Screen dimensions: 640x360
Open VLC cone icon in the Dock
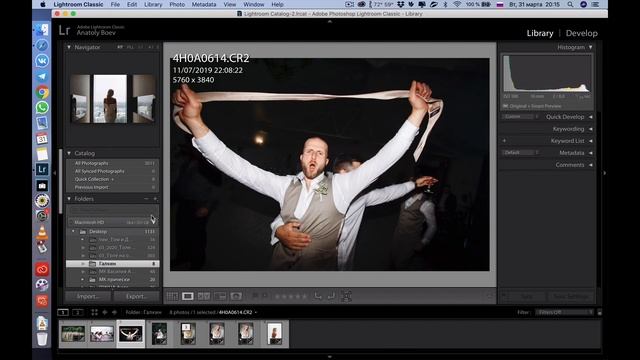[42, 232]
